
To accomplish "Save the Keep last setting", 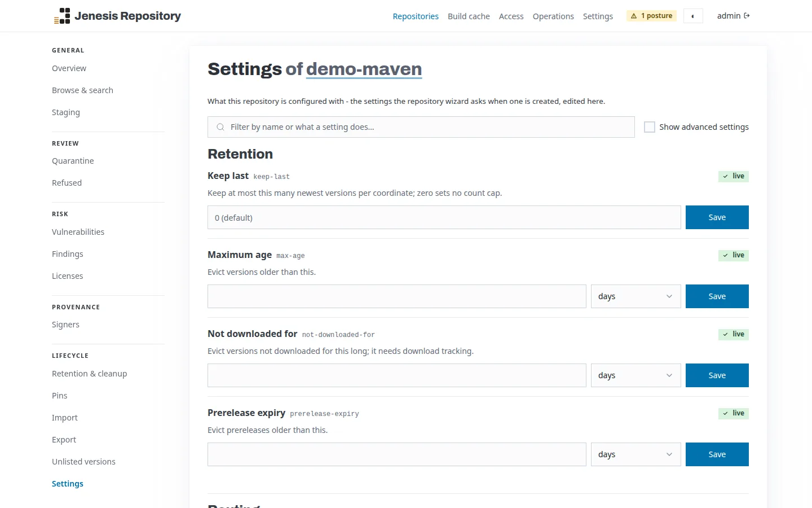I will 717,217.
